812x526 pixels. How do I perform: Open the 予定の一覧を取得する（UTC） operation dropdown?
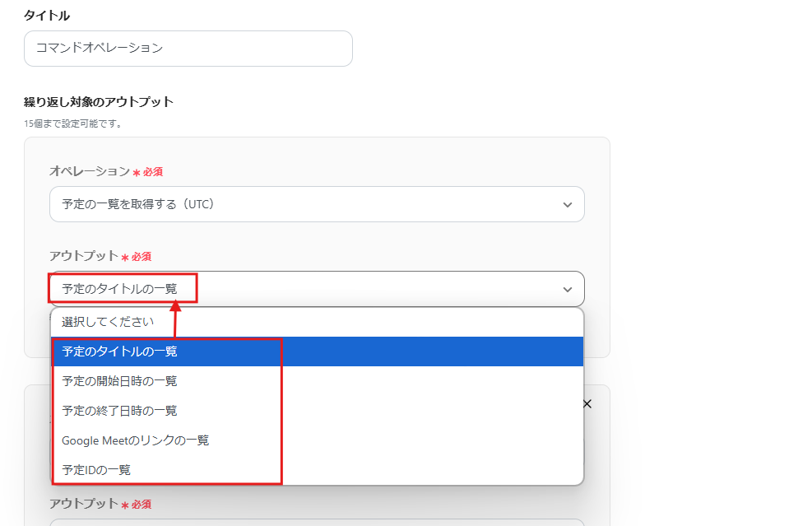click(x=316, y=204)
